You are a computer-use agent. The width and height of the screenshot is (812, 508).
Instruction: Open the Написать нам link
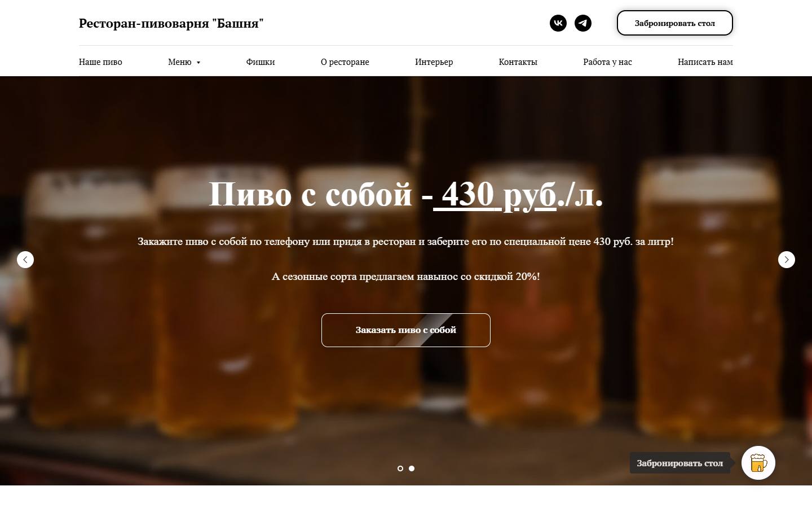[x=705, y=62]
